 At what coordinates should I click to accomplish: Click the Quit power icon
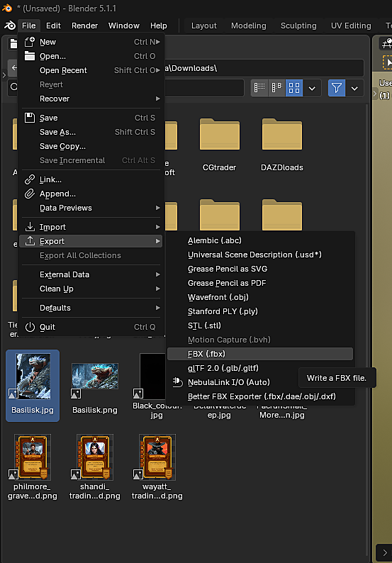pyautogui.click(x=30, y=327)
